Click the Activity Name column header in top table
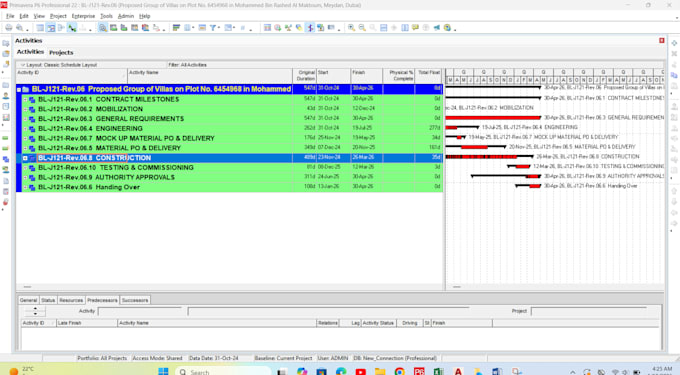Viewport: 680px width, 375px height. pyautogui.click(x=210, y=75)
